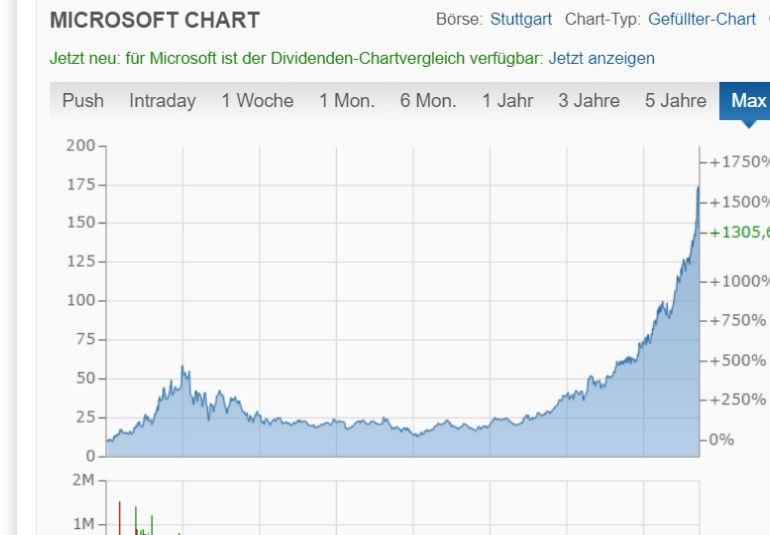The image size is (770, 535).
Task: Click the latest price peak above 175
Action: click(698, 187)
